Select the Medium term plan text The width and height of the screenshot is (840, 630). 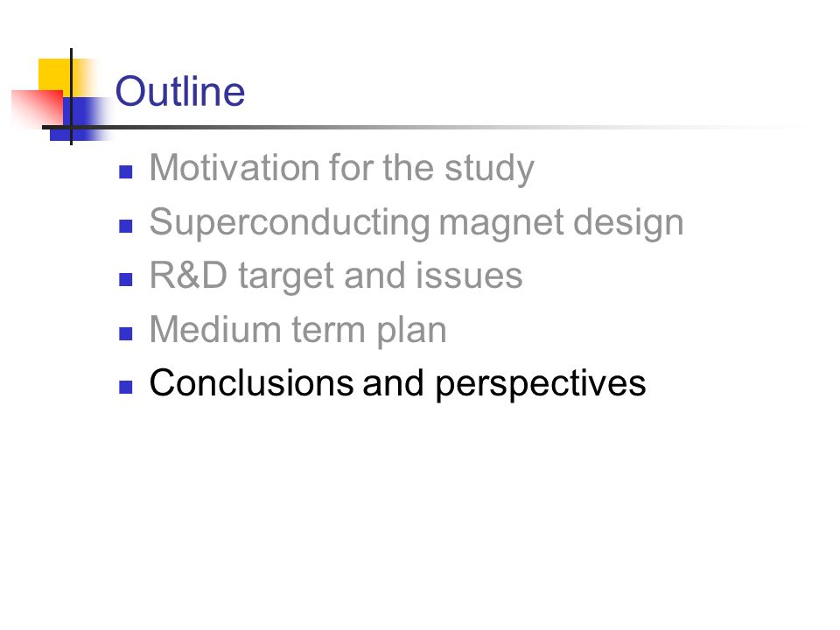[297, 330]
